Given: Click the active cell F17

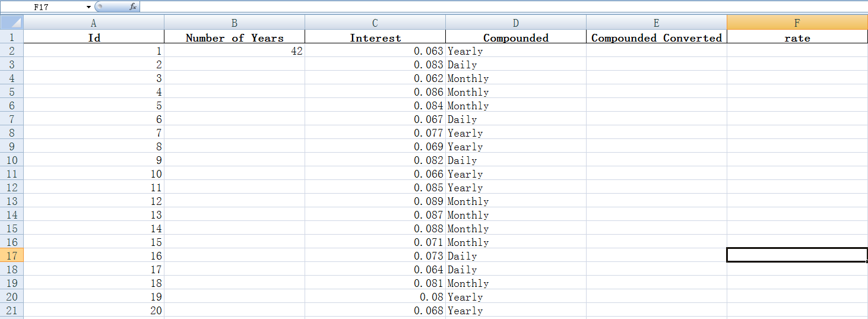Looking at the screenshot, I should tap(797, 255).
